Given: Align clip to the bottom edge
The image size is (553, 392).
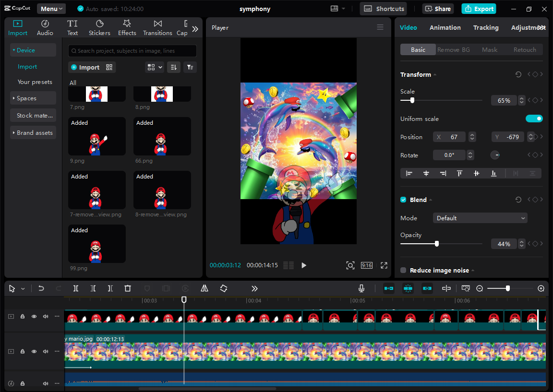Looking at the screenshot, I should (x=494, y=173).
